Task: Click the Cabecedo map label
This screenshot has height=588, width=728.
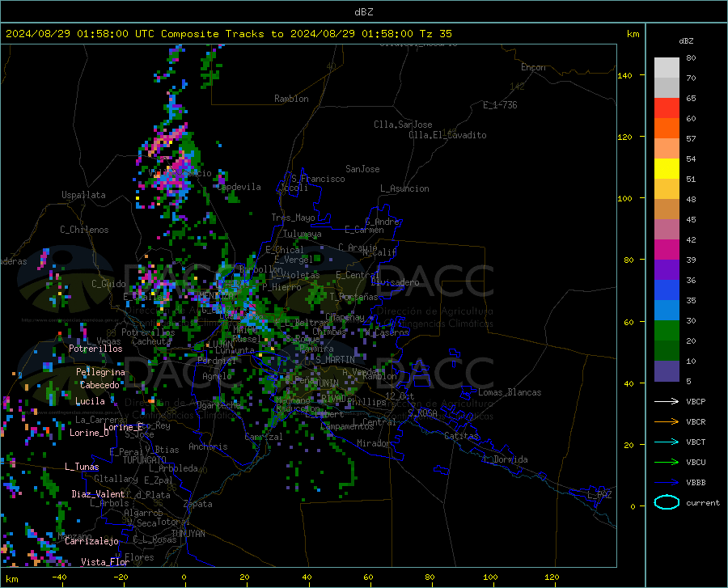Action: (x=99, y=385)
